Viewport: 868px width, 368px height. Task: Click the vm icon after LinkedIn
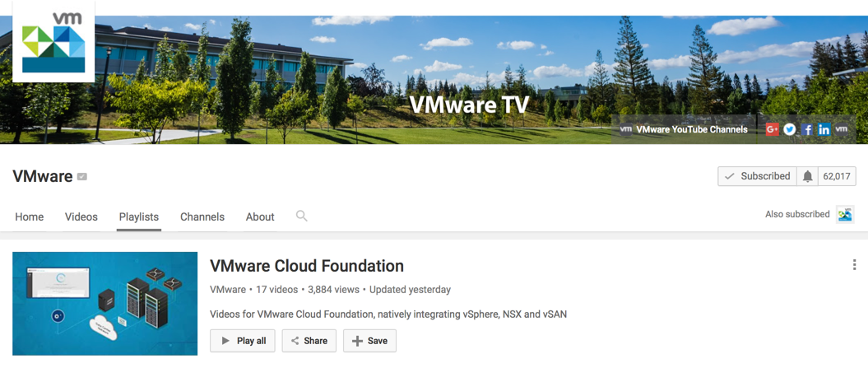click(x=841, y=129)
